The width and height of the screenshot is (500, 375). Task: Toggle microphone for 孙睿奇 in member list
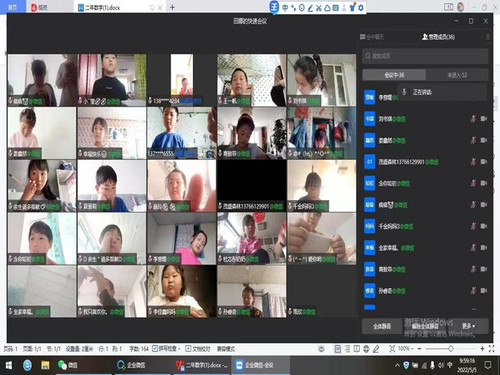(473, 291)
